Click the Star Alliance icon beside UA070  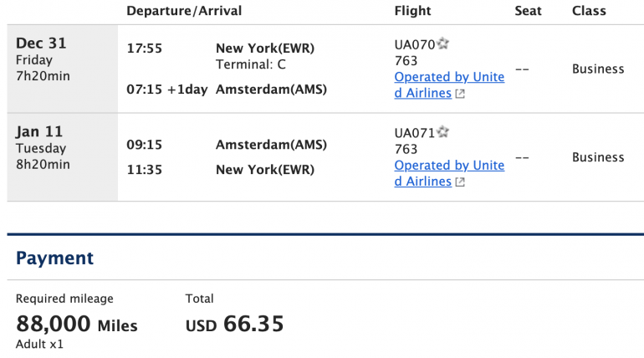point(444,43)
